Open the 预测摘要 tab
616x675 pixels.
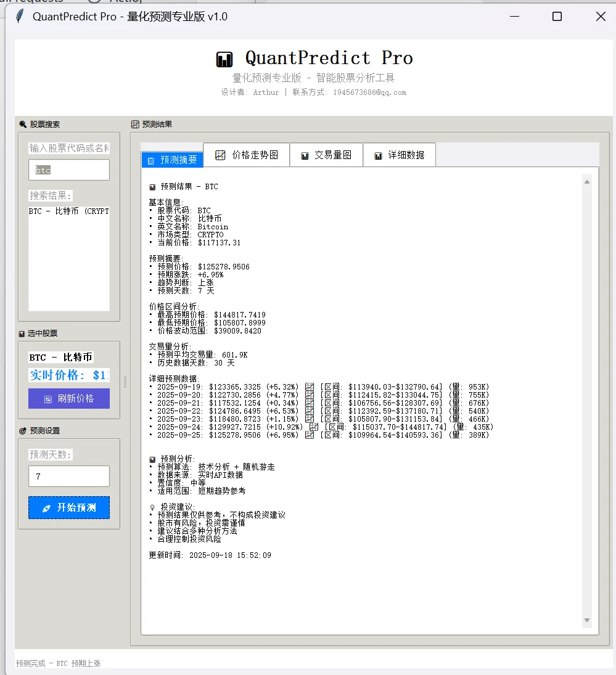(172, 160)
